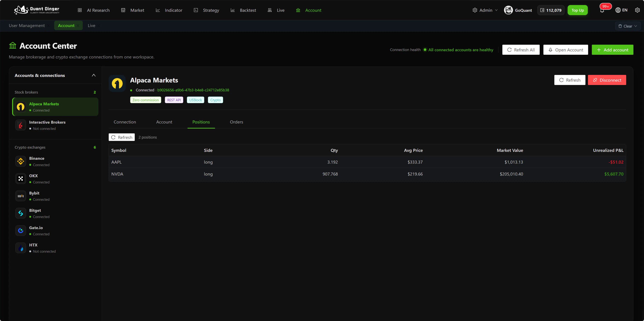Click the Alpaca Markets large logo
Image resolution: width=644 pixels, height=321 pixels.
point(117,83)
